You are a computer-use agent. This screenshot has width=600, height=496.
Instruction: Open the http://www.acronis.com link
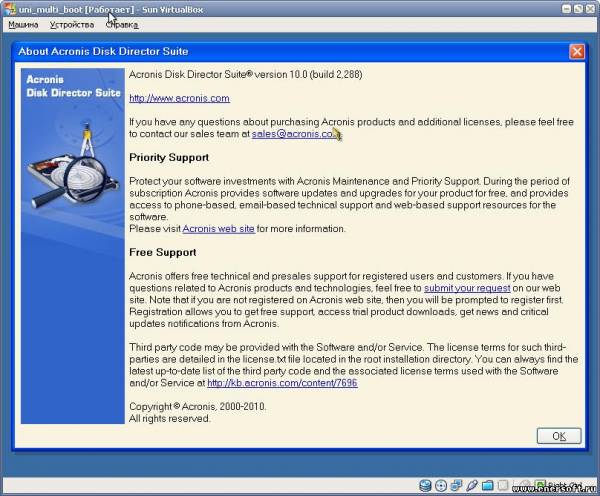click(x=179, y=98)
